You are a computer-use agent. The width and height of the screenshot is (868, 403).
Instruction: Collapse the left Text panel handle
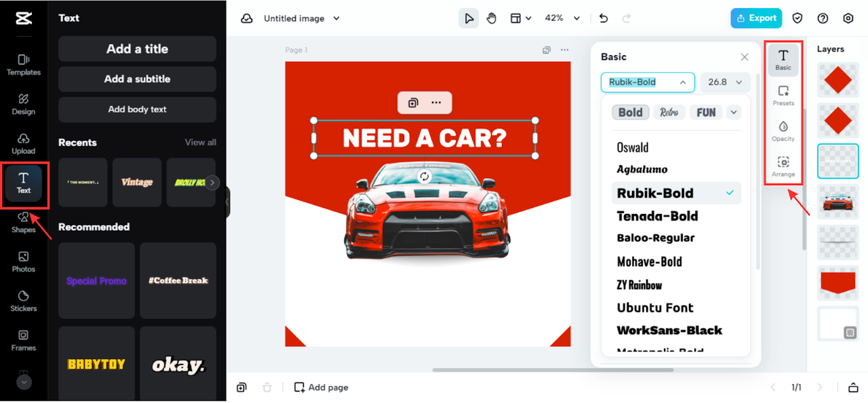click(228, 202)
